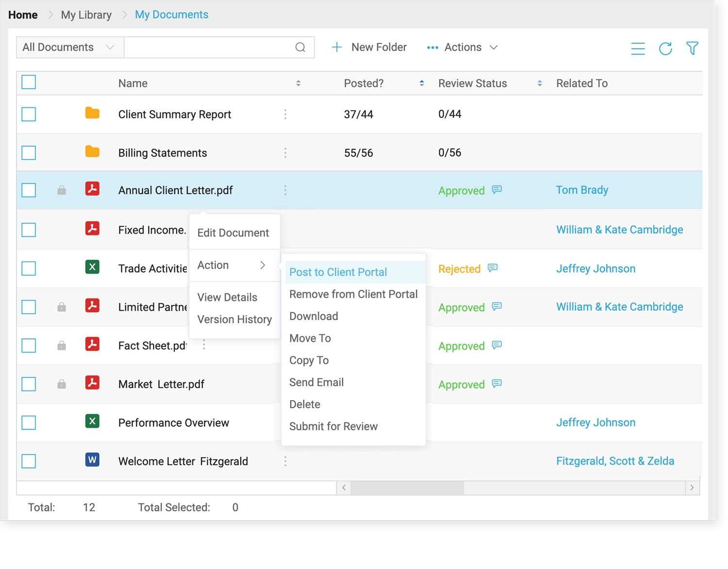Screen dimensions: 728x569
Task: Expand the Action submenu arrow
Action: tap(263, 265)
